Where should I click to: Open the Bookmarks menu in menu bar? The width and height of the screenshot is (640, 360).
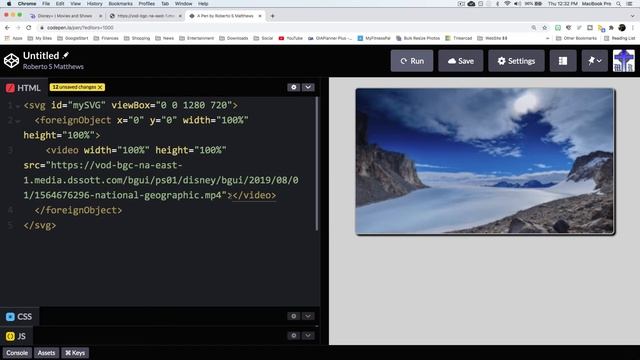[120, 4]
